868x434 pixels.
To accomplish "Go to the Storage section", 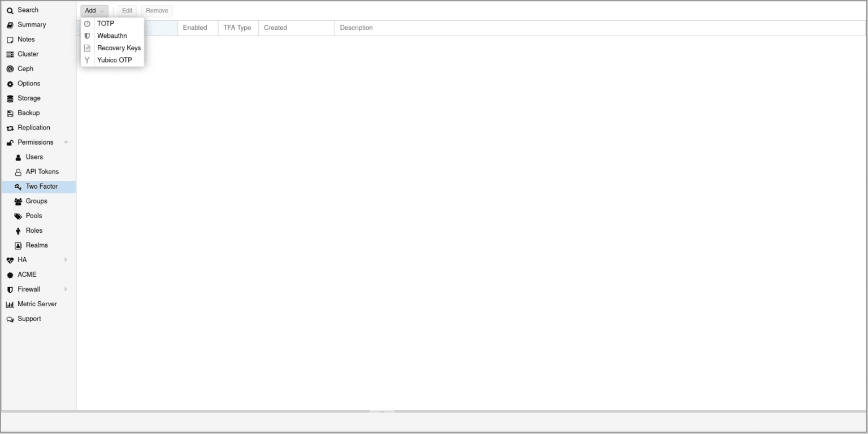I will click(x=38, y=98).
